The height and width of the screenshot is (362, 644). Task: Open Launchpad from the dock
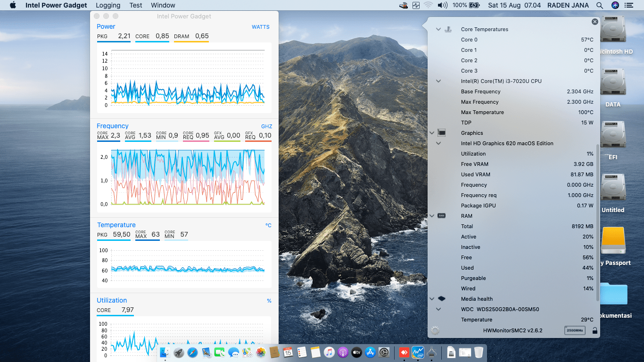coord(179,352)
